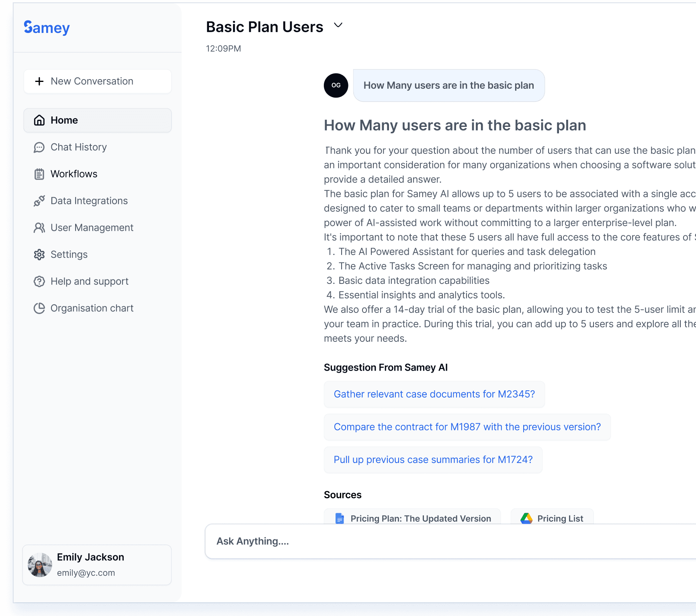Expand the Basic Plan Users title dropdown
The width and height of the screenshot is (696, 616).
click(x=338, y=25)
